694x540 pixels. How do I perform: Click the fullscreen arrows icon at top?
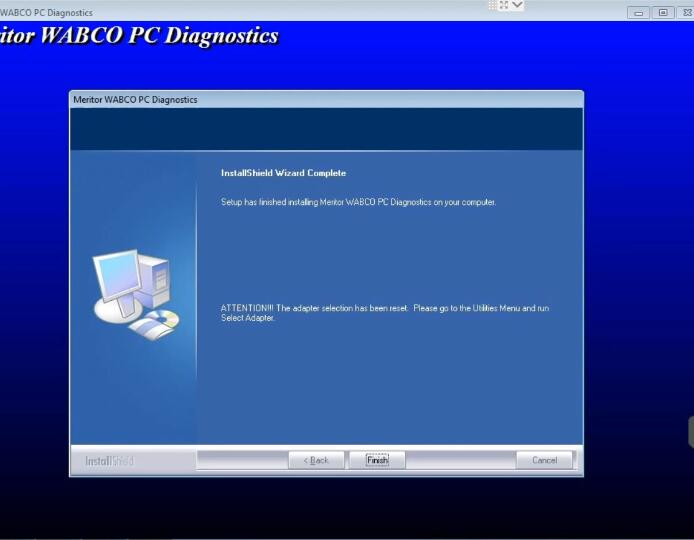(x=504, y=5)
